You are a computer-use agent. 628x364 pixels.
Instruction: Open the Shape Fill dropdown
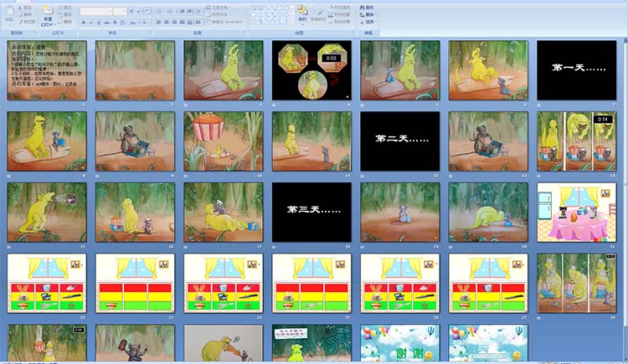342,8
